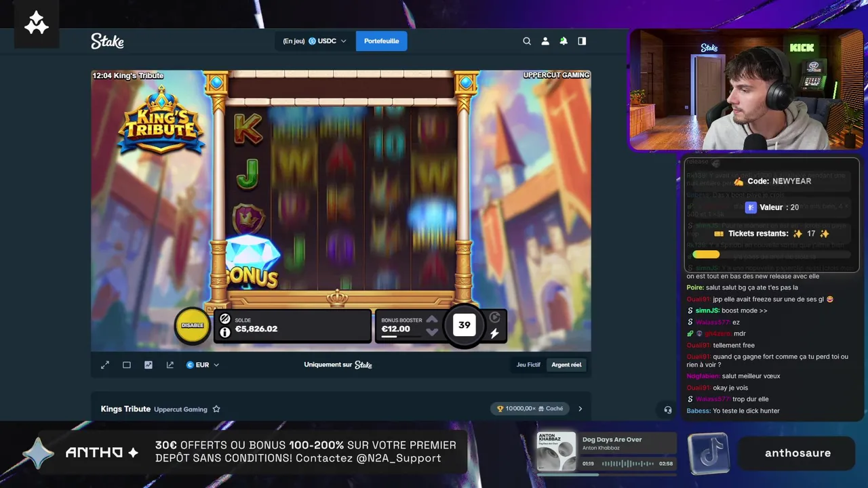Click the spin counter button showing 39

pyautogui.click(x=465, y=325)
